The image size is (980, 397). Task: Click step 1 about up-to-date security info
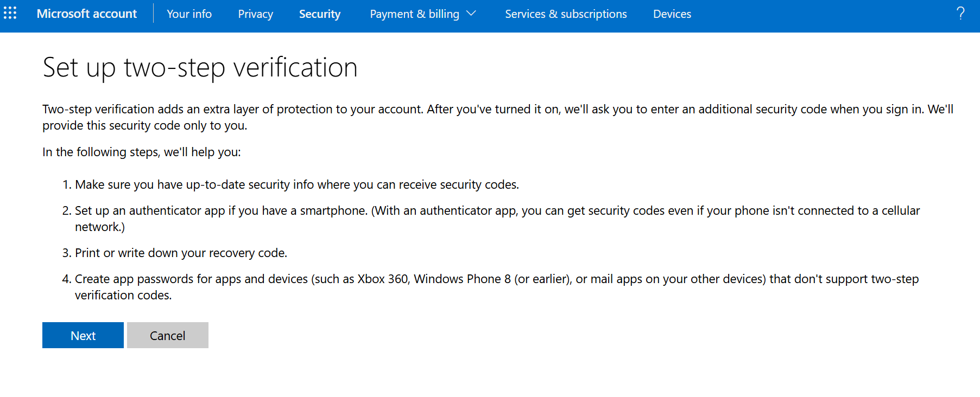click(x=297, y=184)
